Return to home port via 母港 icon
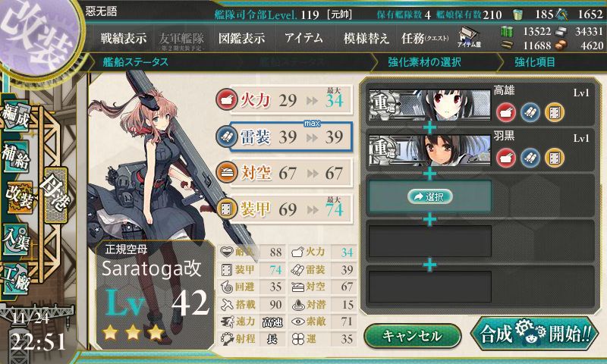This screenshot has height=364, width=607. click(x=55, y=195)
